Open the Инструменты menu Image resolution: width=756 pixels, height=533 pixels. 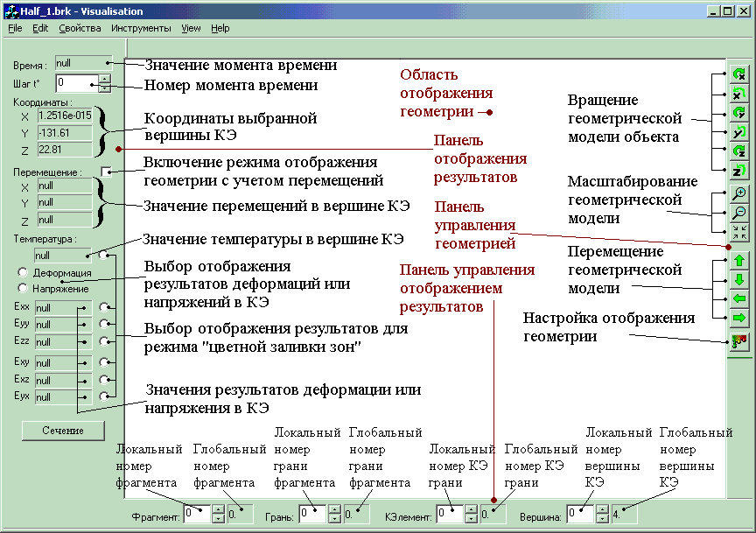pyautogui.click(x=141, y=29)
